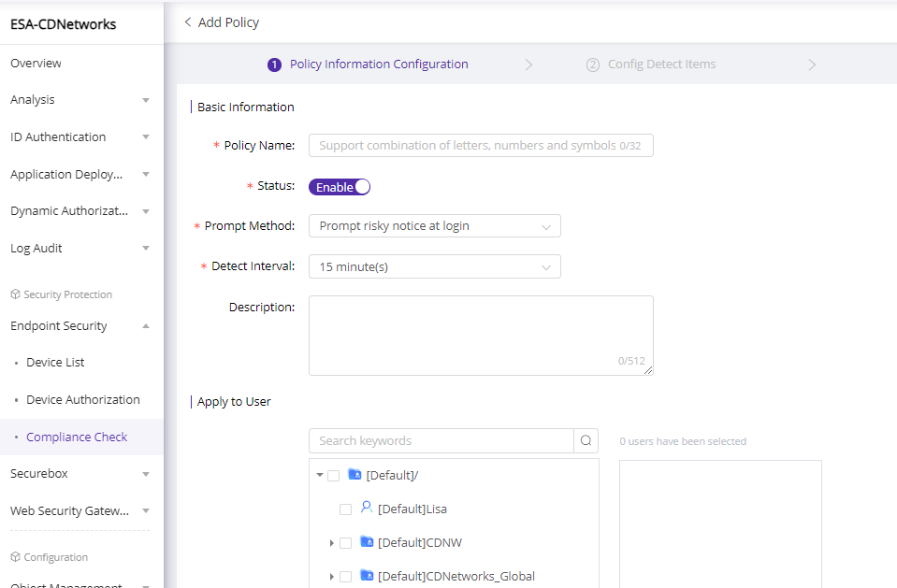Click the [Default]Lisa tree entry
The height and width of the screenshot is (588, 897).
(412, 509)
